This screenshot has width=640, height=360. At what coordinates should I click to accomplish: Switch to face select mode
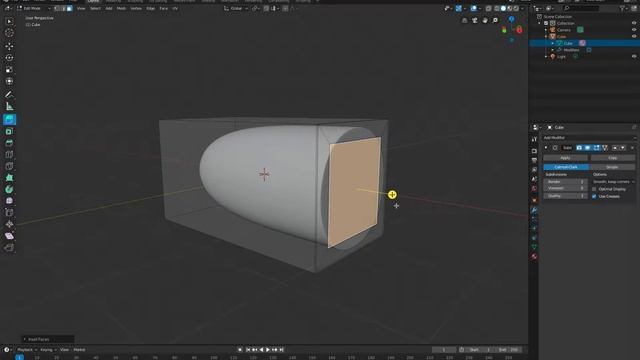(x=70, y=8)
